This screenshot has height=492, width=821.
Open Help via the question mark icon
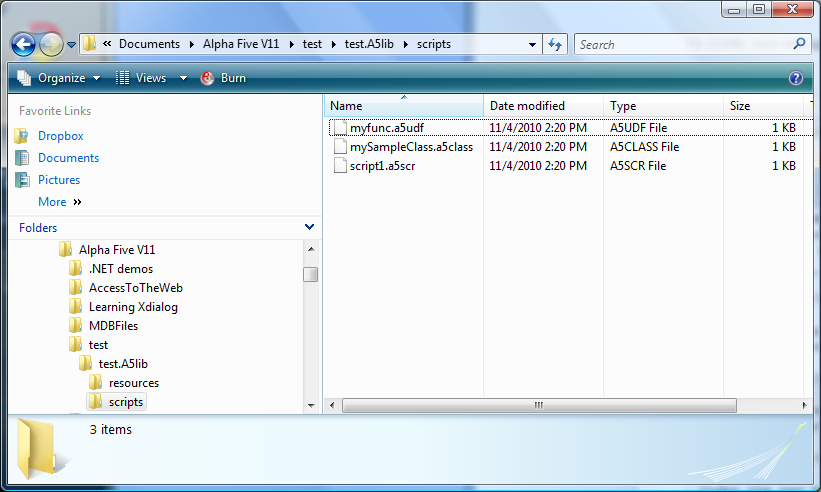click(795, 78)
